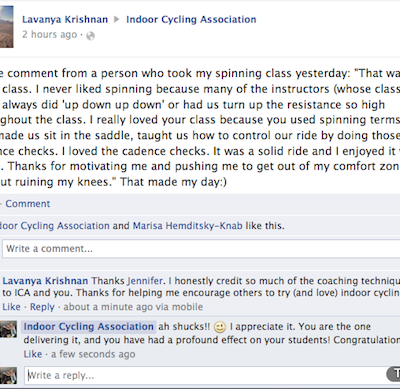Click the Comment link under the post
Viewport: 400px width, 389px height.
pyautogui.click(x=28, y=204)
